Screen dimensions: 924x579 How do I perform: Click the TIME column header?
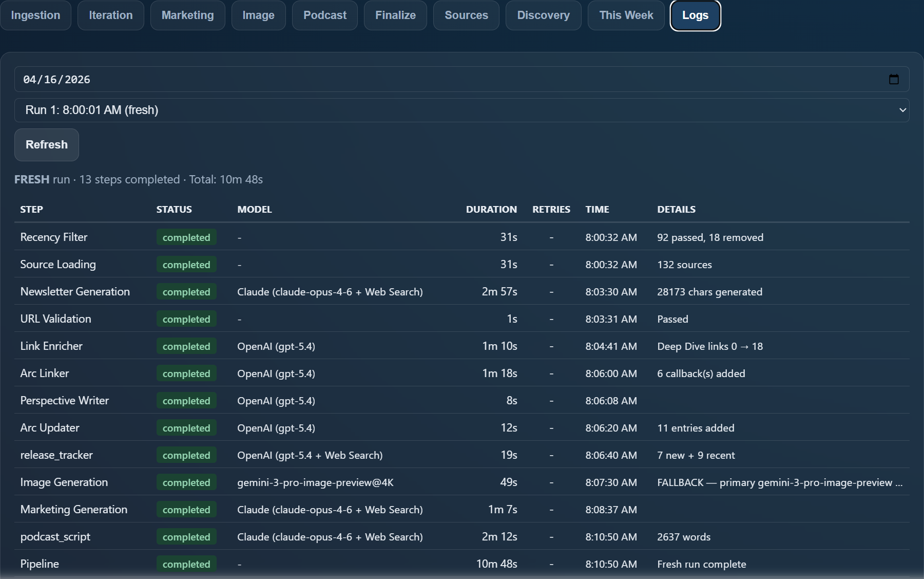pos(597,209)
